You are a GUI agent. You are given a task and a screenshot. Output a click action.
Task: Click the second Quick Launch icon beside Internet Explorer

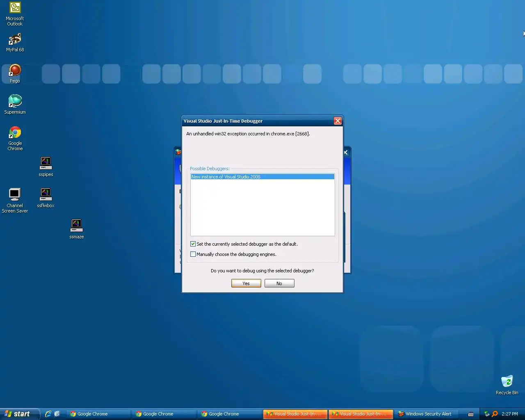point(57,414)
